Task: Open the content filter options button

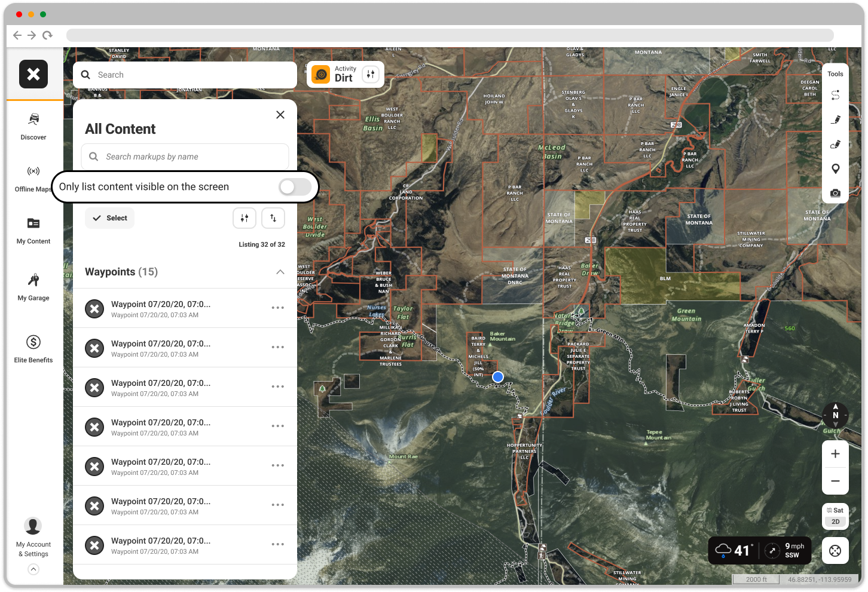Action: (244, 218)
